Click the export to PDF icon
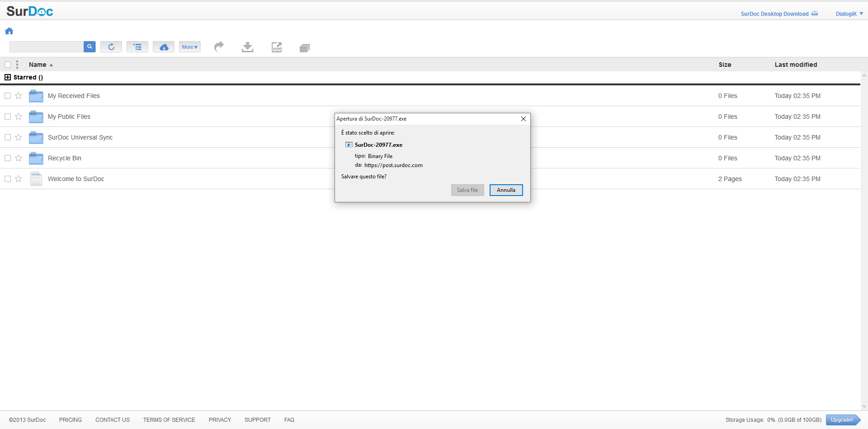 pos(277,47)
